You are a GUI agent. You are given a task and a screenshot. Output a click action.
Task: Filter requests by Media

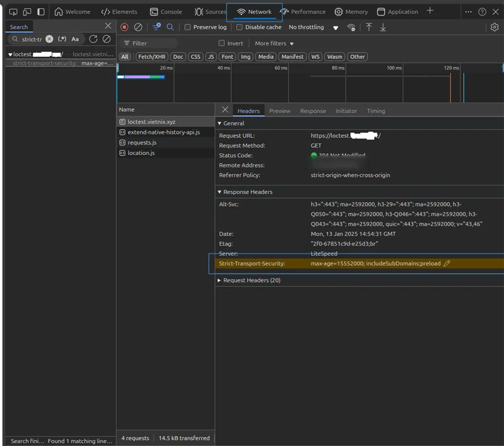[x=266, y=57]
